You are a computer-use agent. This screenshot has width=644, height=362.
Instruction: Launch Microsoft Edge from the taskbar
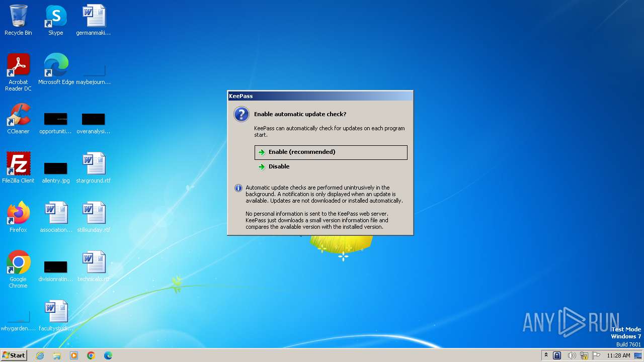click(108, 355)
